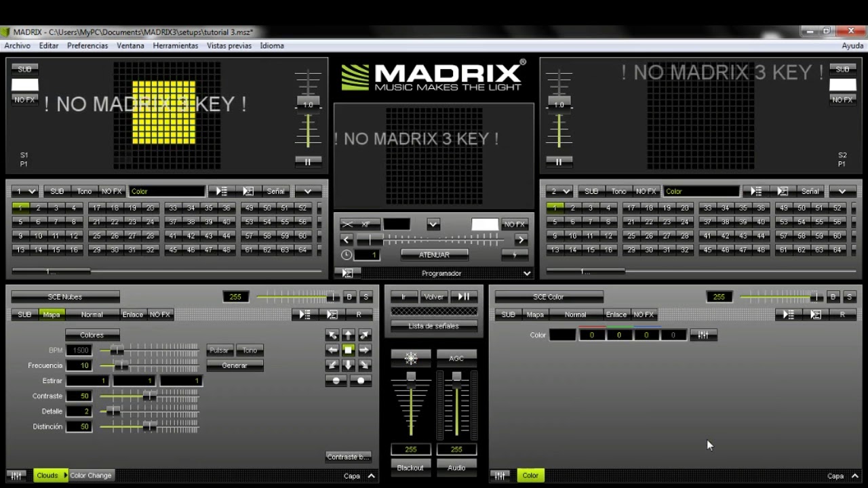Open the Archivo menu
868x488 pixels.
[18, 45]
